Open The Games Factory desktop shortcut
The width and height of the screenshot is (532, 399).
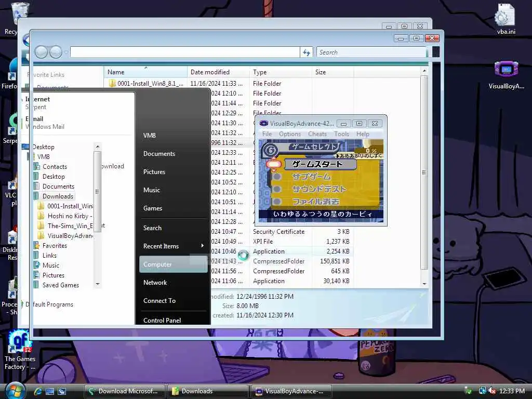[x=20, y=350]
